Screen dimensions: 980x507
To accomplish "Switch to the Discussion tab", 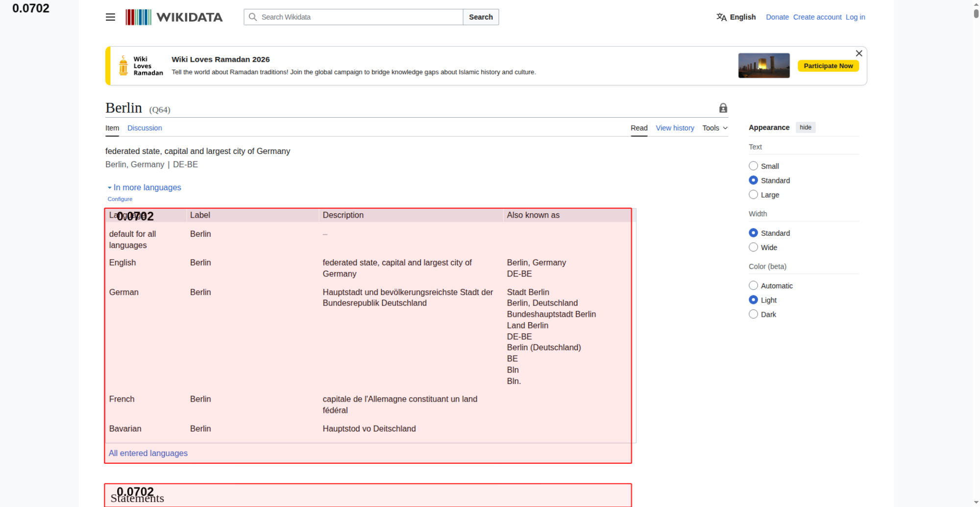I will point(145,128).
